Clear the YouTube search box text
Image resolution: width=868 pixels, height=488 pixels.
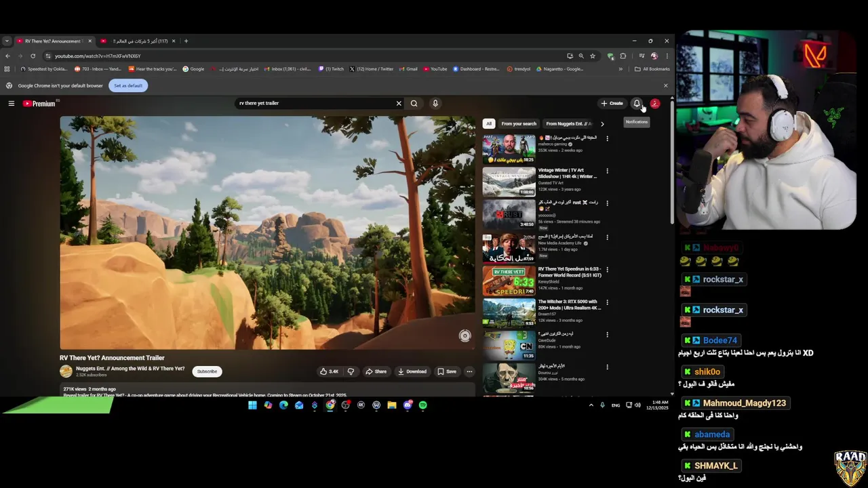pyautogui.click(x=399, y=103)
